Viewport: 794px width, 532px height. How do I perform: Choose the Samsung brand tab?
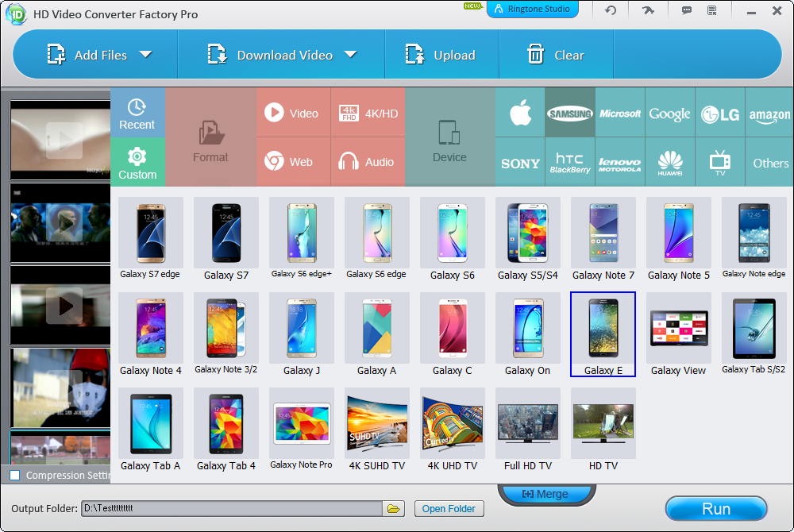pos(570,113)
